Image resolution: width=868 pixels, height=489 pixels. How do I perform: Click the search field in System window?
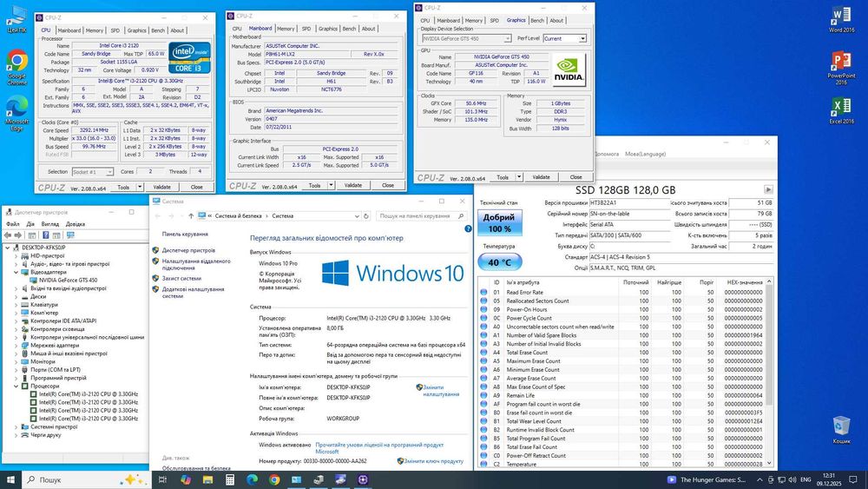(421, 216)
